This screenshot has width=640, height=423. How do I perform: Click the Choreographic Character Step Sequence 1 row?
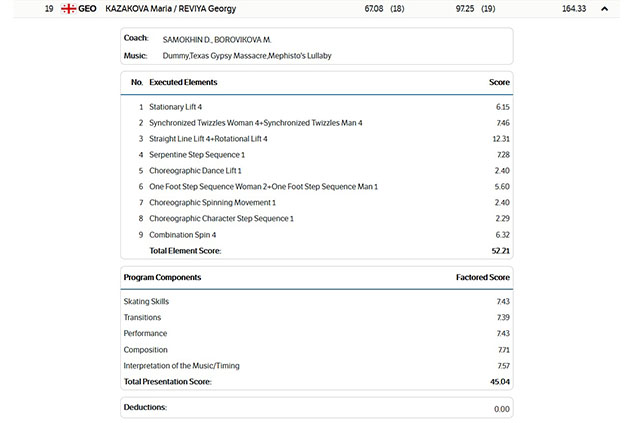(221, 218)
